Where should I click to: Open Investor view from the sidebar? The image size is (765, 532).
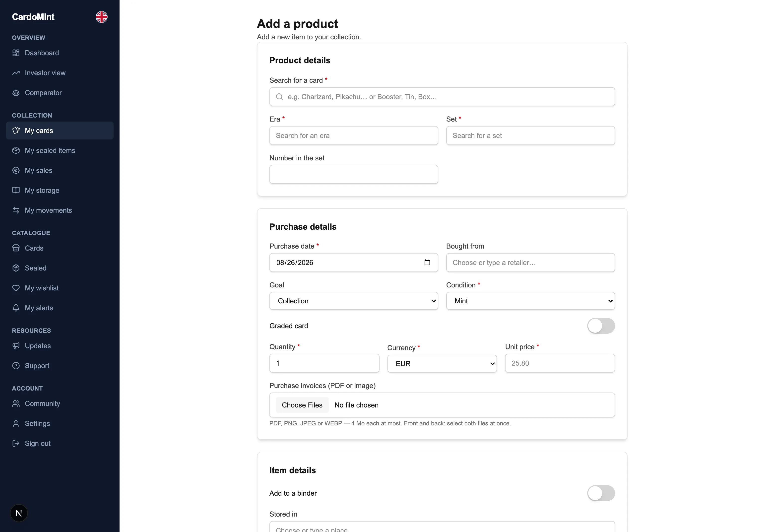[60, 73]
